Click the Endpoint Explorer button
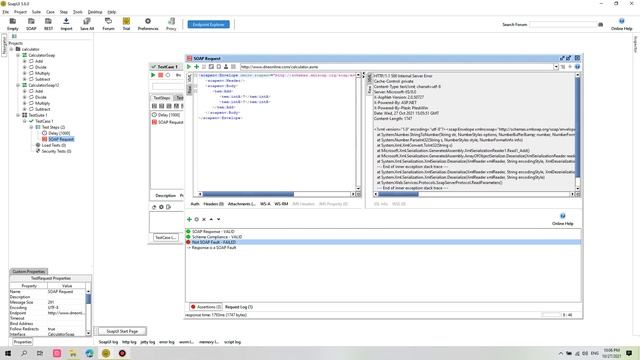 tap(209, 24)
